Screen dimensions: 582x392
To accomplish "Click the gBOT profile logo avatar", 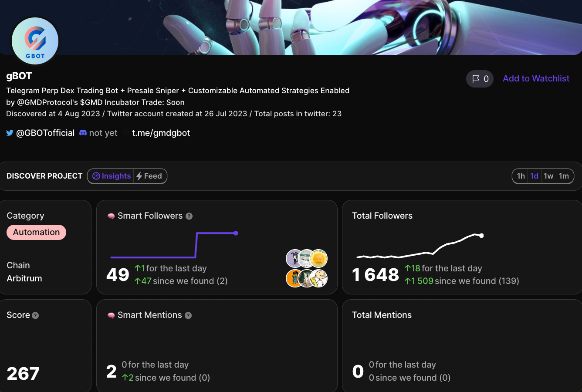I will coord(35,41).
